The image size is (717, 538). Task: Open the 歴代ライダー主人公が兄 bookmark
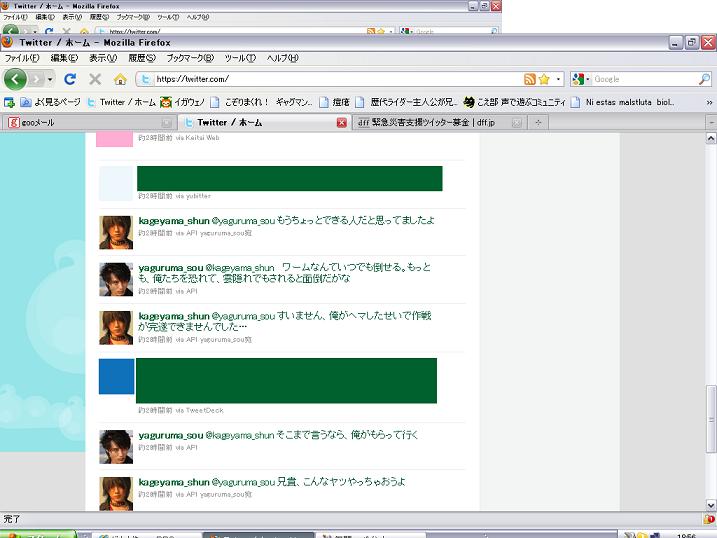pyautogui.click(x=406, y=102)
